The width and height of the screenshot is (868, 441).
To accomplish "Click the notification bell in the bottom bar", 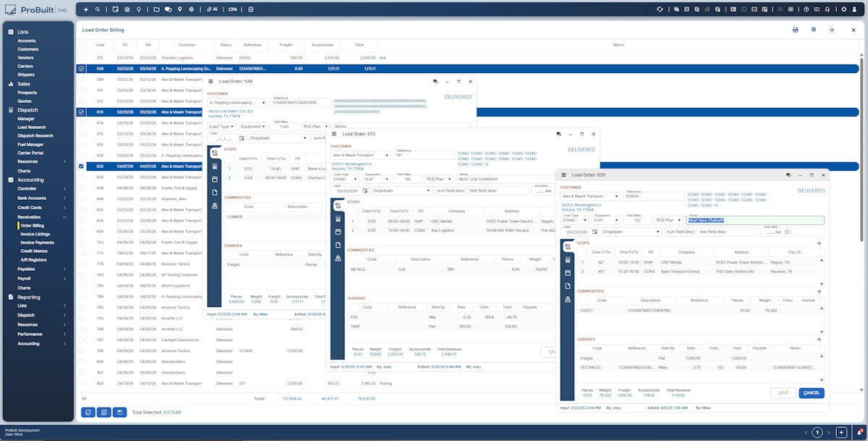I will tap(859, 432).
